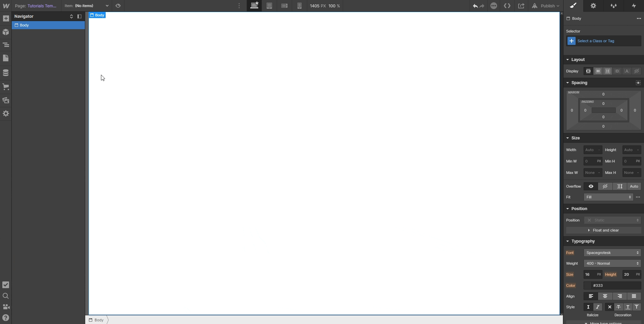Expand or collapse all Navigator items
Viewport: 644px width, 324px height.
[x=71, y=16]
